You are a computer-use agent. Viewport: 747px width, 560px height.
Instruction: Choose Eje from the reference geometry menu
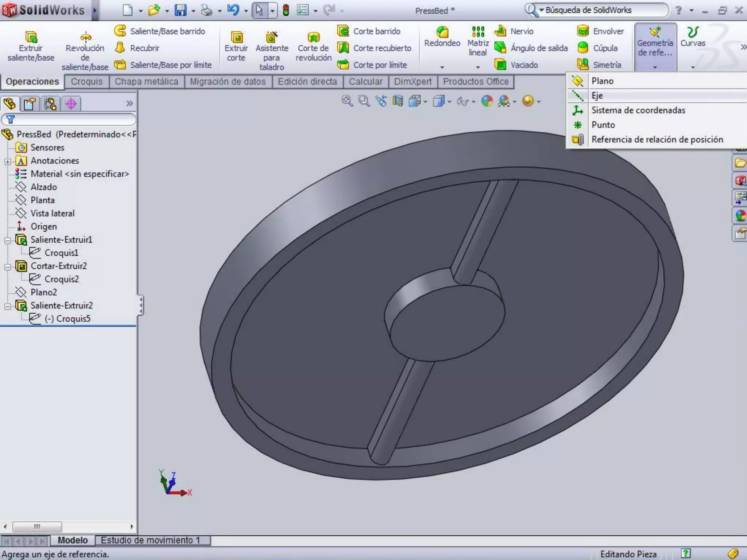pyautogui.click(x=597, y=96)
